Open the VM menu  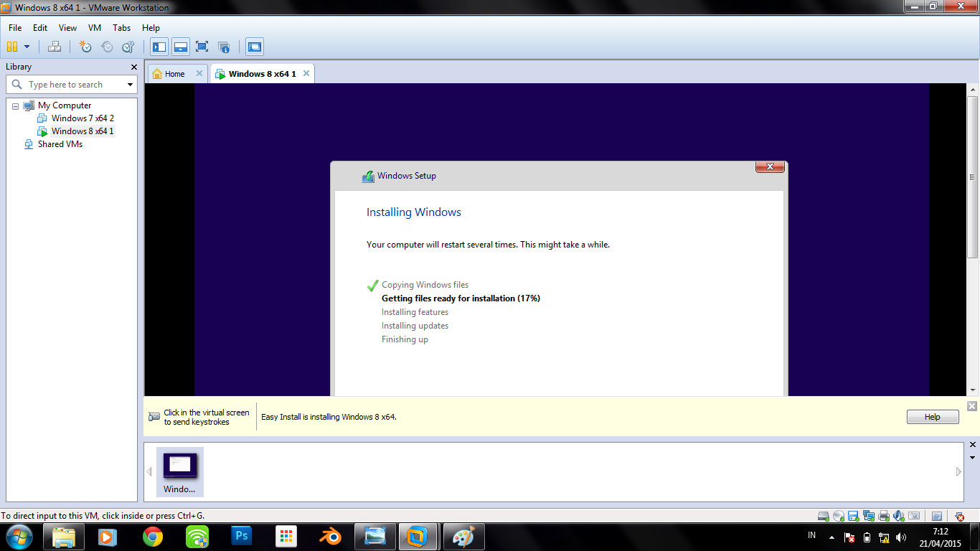pos(95,28)
